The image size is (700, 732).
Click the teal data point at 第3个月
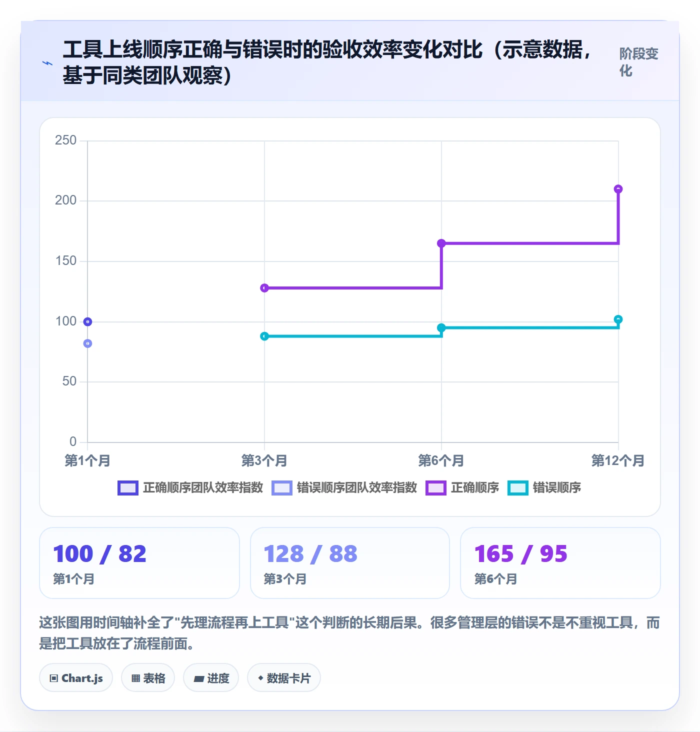click(x=264, y=336)
